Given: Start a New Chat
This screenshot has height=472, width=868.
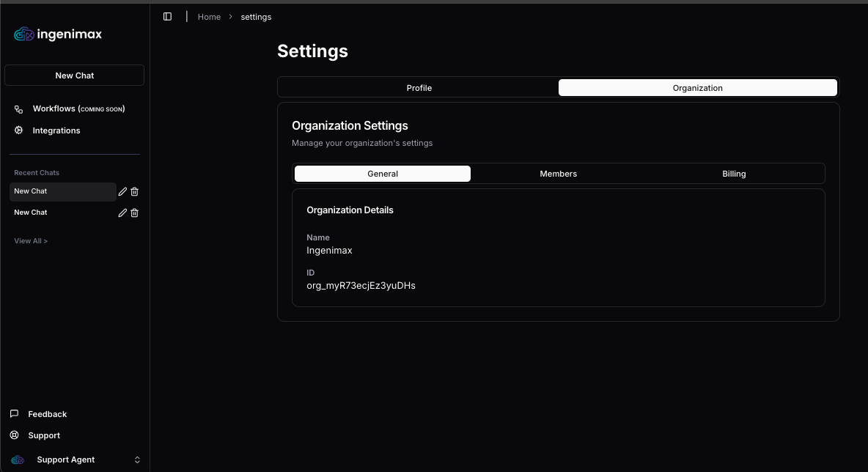Looking at the screenshot, I should (74, 75).
